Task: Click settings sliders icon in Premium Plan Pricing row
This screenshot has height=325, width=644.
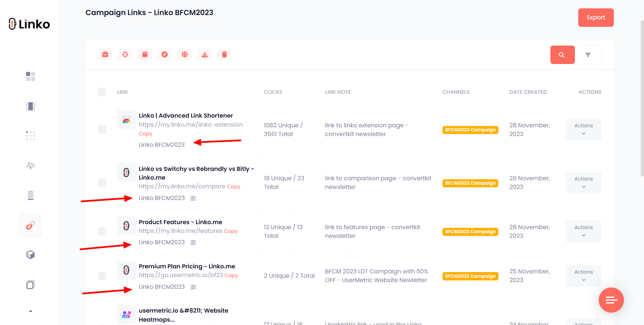Action: (x=193, y=287)
